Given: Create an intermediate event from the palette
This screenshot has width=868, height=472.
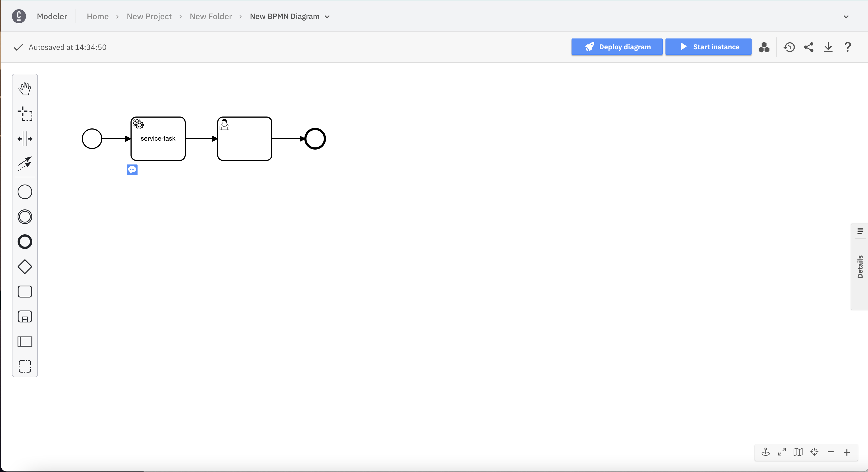Looking at the screenshot, I should [x=25, y=216].
